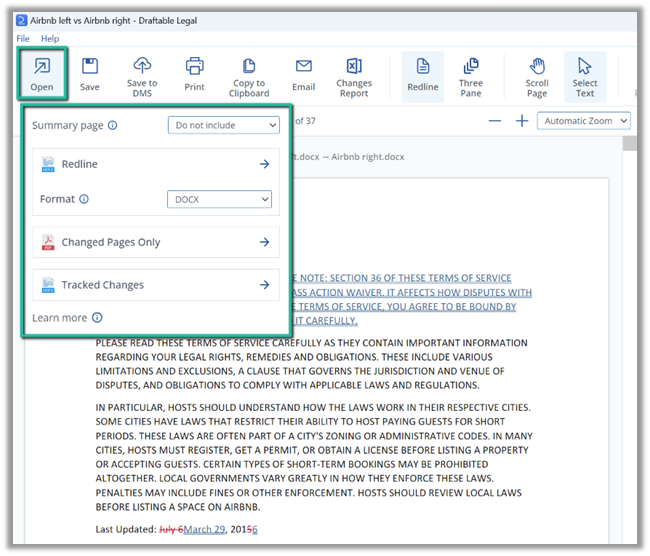This screenshot has height=556, width=650.
Task: Click arrow next to Changed Pages Only
Action: click(264, 242)
